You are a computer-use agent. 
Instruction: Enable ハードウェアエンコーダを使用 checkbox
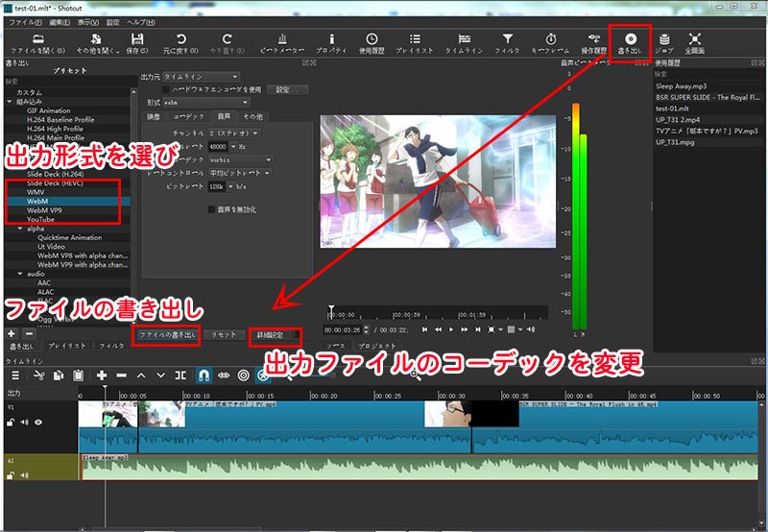point(166,89)
